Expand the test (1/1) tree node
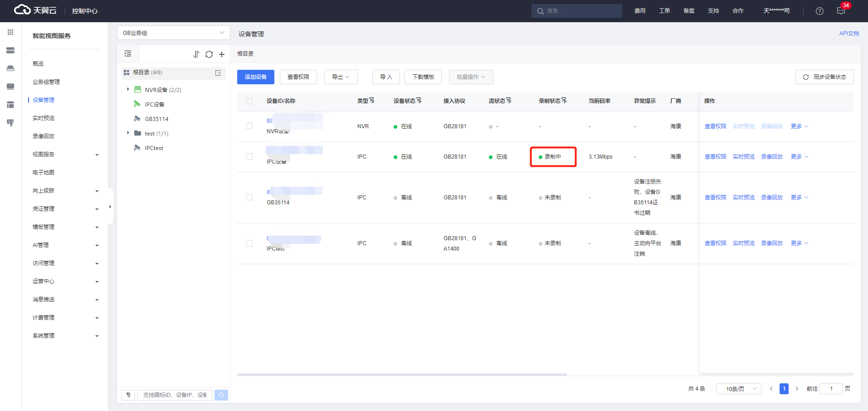The image size is (868, 411). tap(128, 133)
